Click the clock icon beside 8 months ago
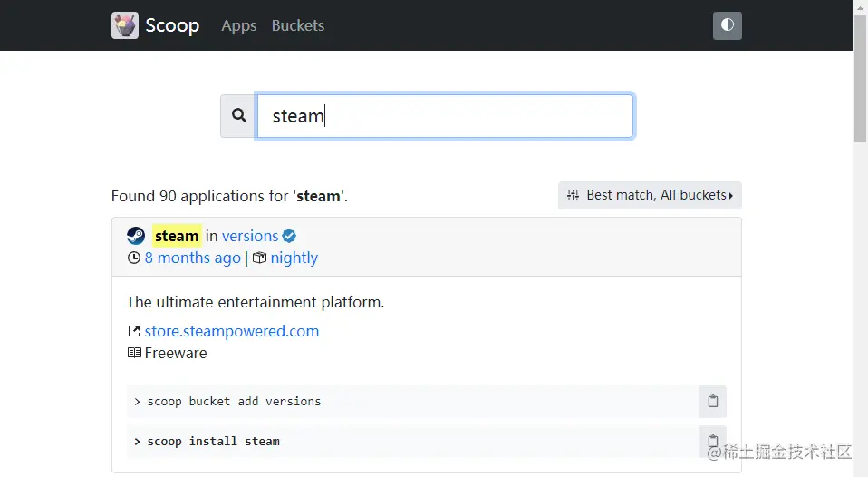This screenshot has width=868, height=477. pos(134,258)
